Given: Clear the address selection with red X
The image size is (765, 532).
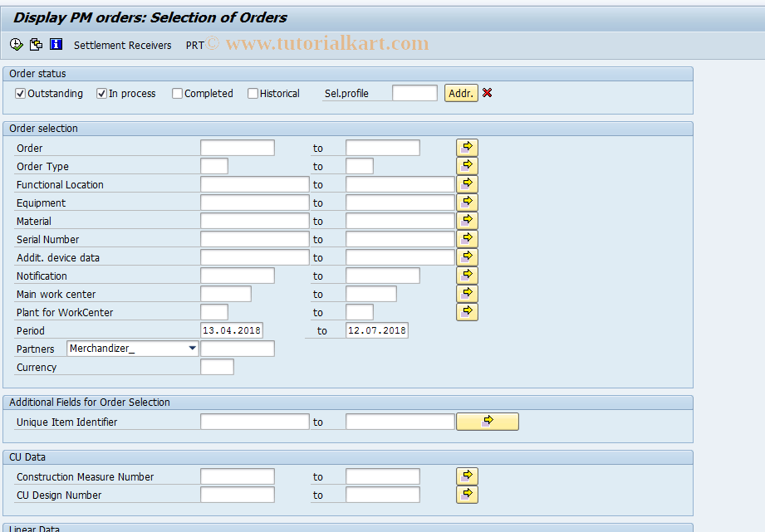Looking at the screenshot, I should (x=487, y=93).
